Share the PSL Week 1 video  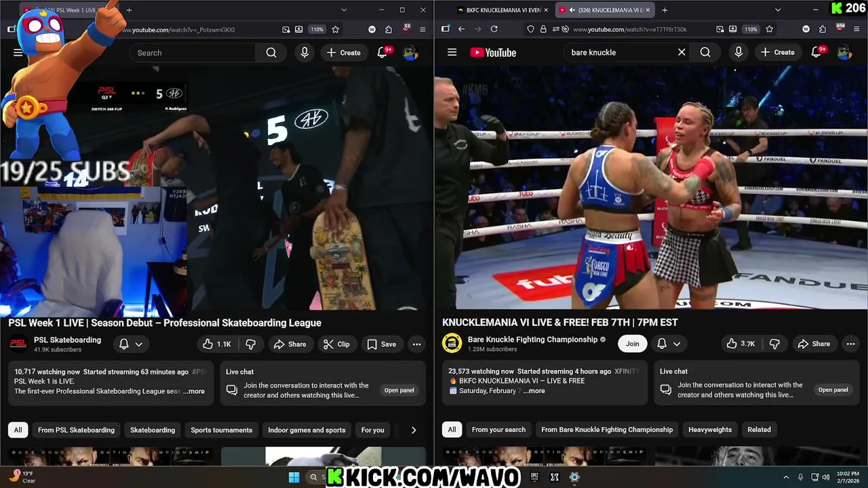(x=290, y=344)
